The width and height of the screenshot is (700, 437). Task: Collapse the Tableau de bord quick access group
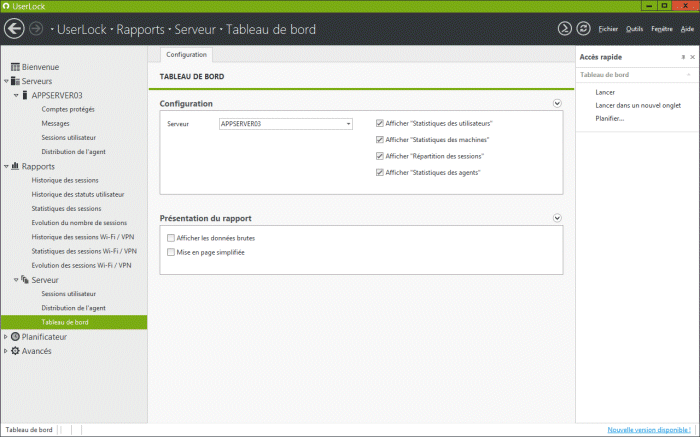click(689, 75)
